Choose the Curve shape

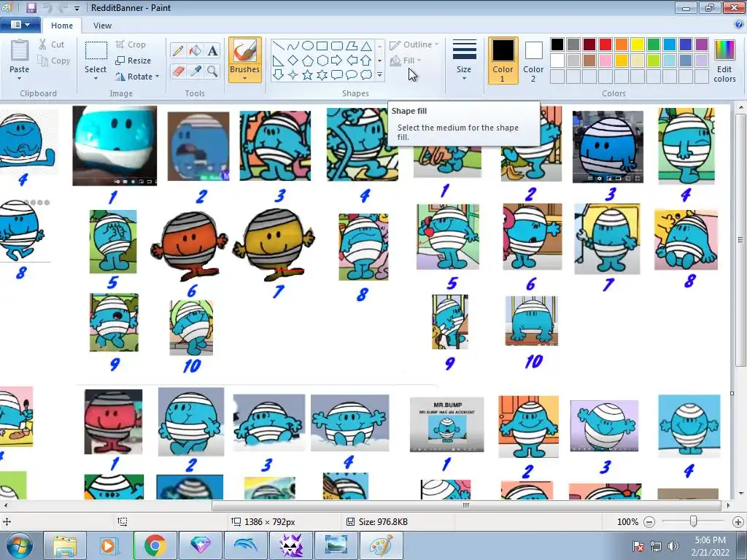click(x=293, y=46)
